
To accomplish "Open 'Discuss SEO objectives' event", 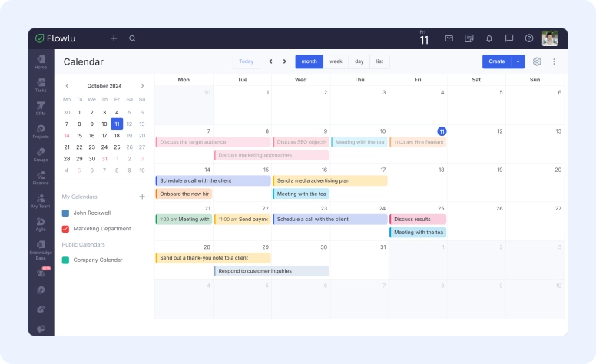I will [301, 142].
